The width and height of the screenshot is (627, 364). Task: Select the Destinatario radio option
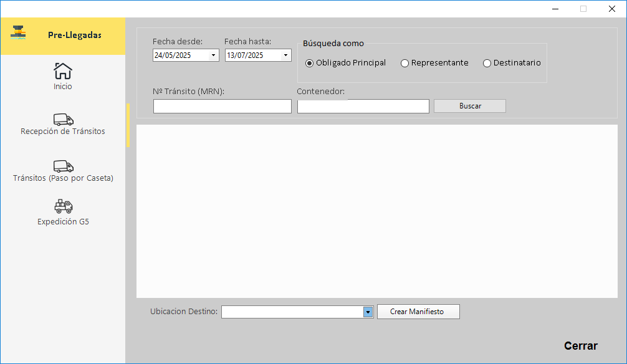coord(487,63)
